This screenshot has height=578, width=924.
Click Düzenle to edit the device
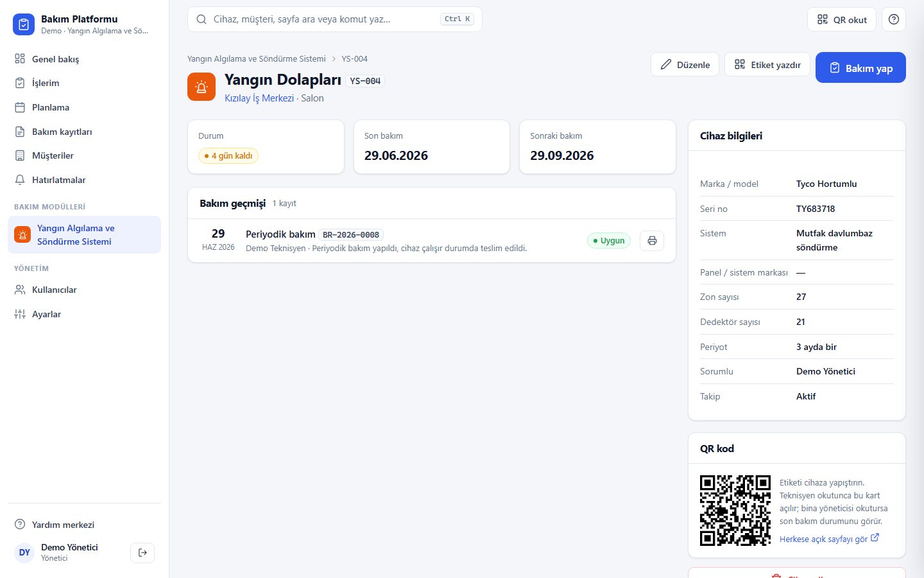click(x=685, y=64)
